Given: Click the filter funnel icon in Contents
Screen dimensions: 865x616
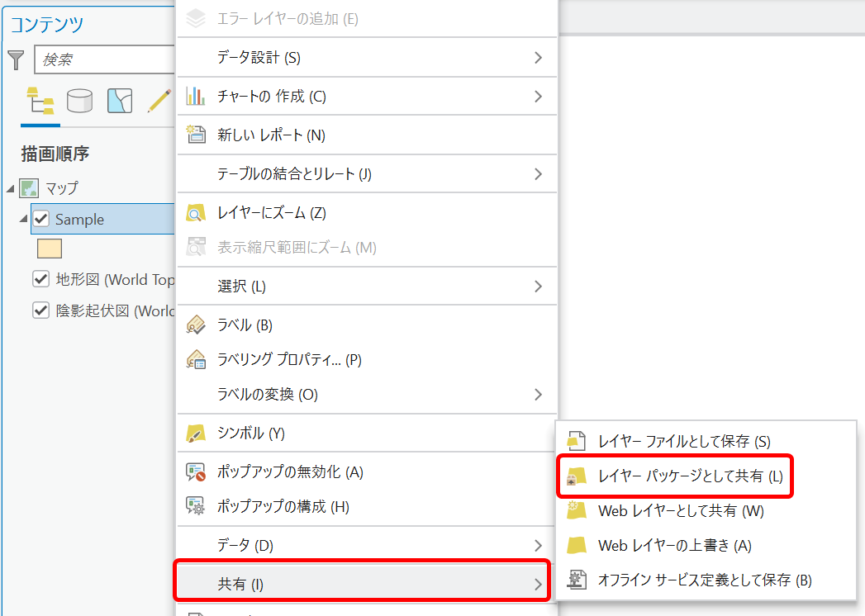Looking at the screenshot, I should click(17, 59).
